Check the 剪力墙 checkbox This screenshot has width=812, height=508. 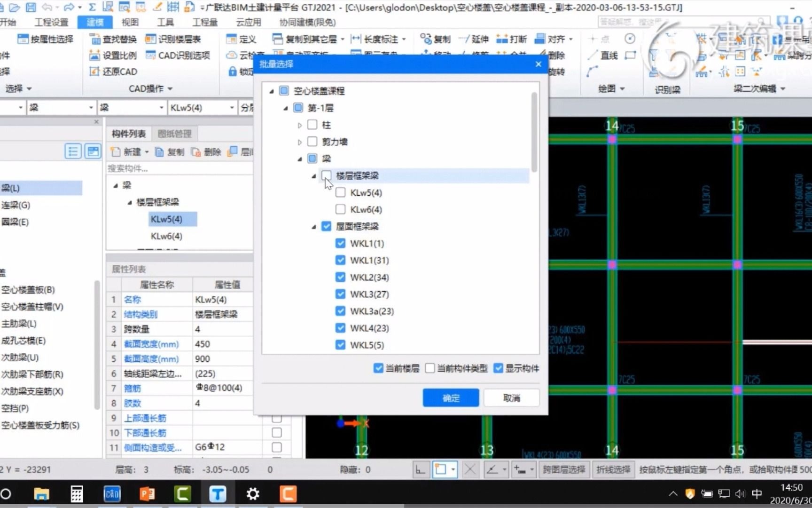(312, 142)
